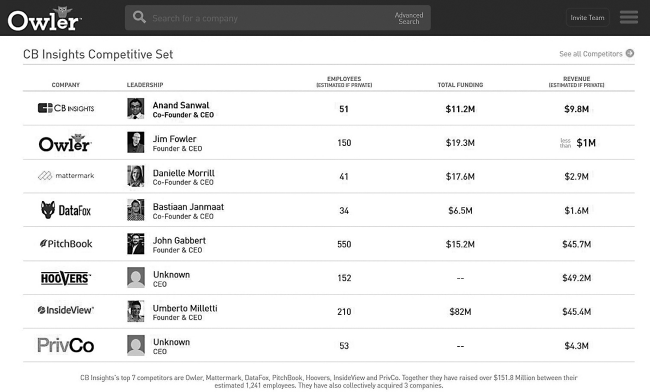650x392 pixels.
Task: Click the mattermark company logo
Action: [66, 176]
